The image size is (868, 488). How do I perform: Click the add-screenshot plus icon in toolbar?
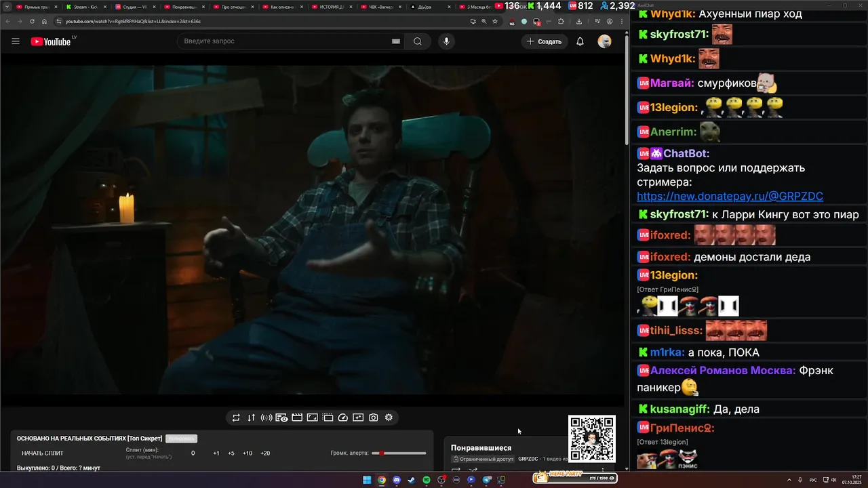click(x=358, y=418)
